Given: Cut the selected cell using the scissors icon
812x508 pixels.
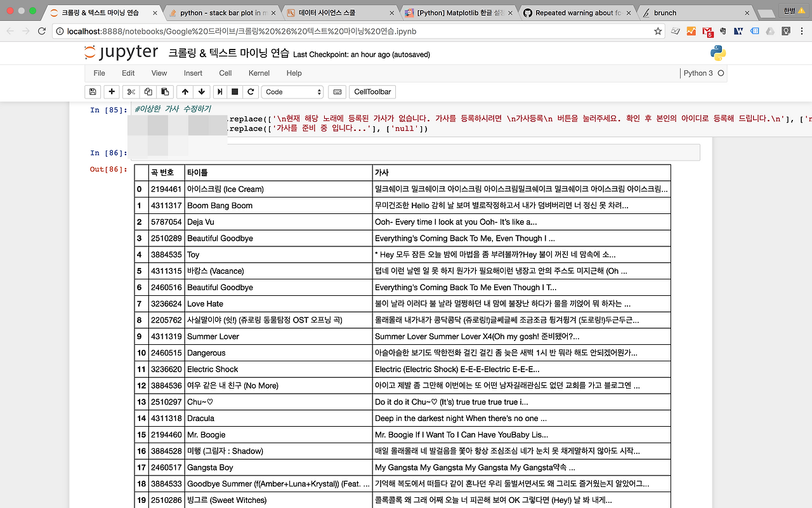Looking at the screenshot, I should tap(131, 92).
